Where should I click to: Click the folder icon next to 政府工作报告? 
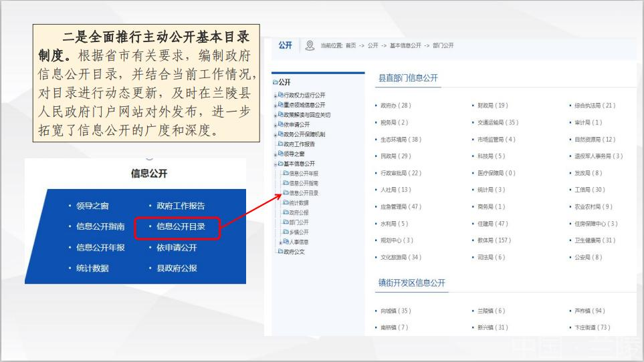coord(281,144)
